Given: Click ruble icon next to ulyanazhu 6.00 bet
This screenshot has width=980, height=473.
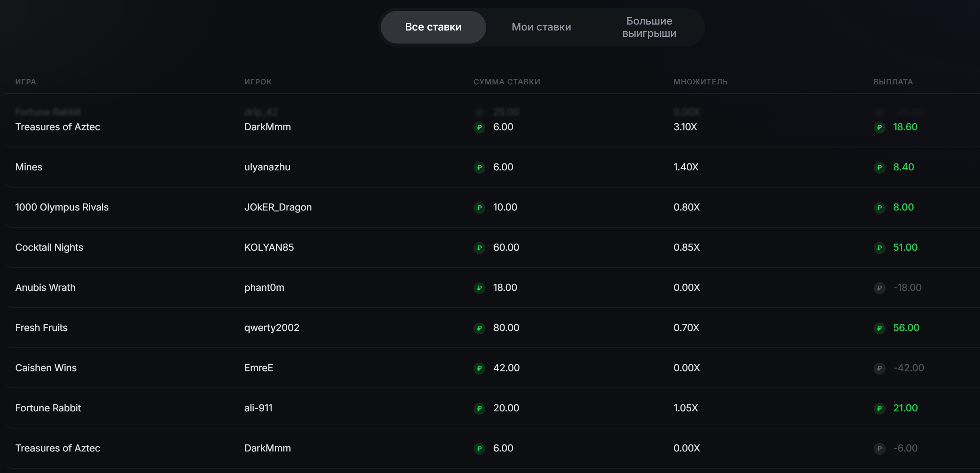Looking at the screenshot, I should [479, 167].
